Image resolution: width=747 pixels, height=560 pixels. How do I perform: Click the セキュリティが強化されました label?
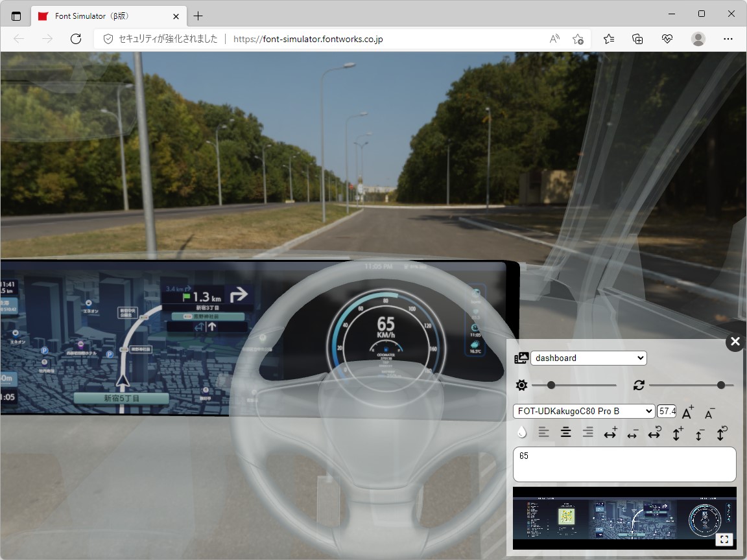pyautogui.click(x=168, y=39)
